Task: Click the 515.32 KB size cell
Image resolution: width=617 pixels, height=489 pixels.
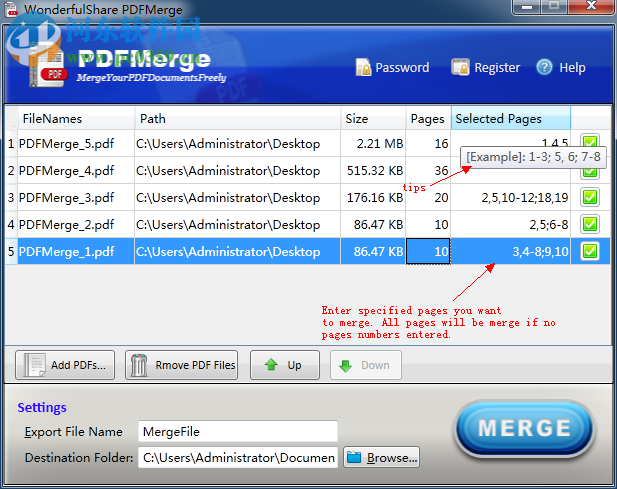Action: click(x=373, y=170)
